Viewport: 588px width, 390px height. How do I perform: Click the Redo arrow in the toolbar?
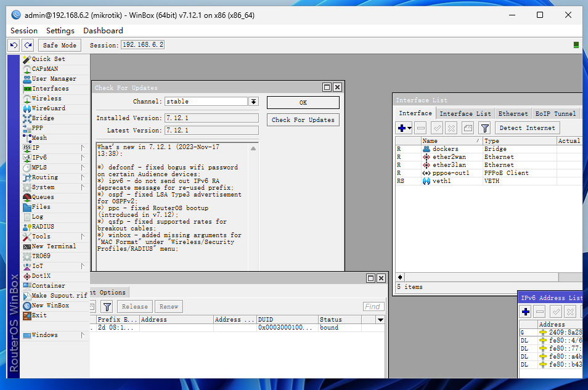(28, 46)
